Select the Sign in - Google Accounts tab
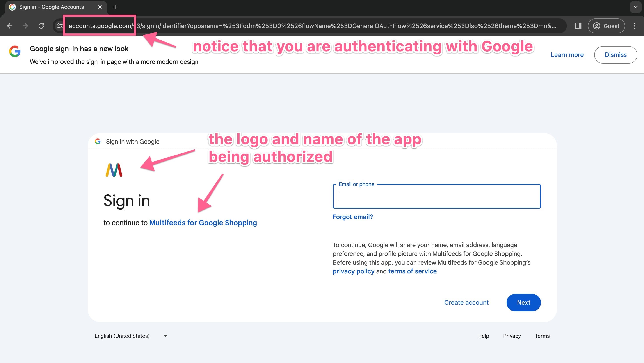Screen dimensions: 644x363 [56, 7]
